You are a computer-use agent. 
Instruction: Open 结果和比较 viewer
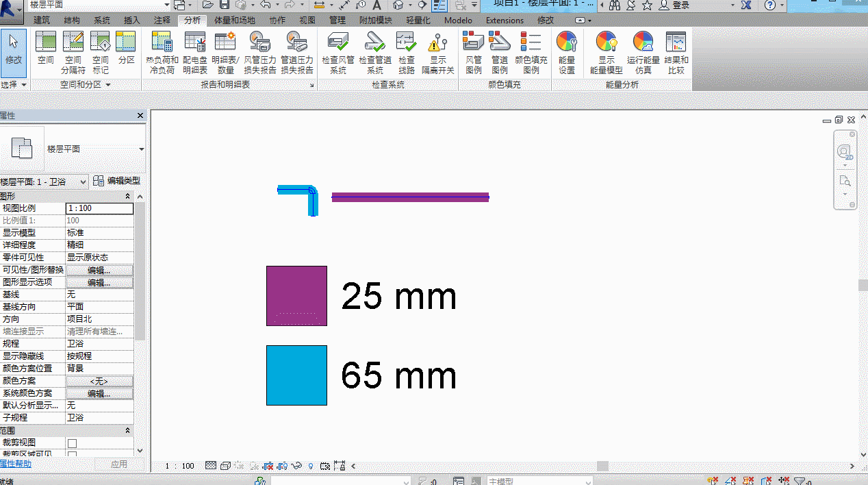pos(676,52)
